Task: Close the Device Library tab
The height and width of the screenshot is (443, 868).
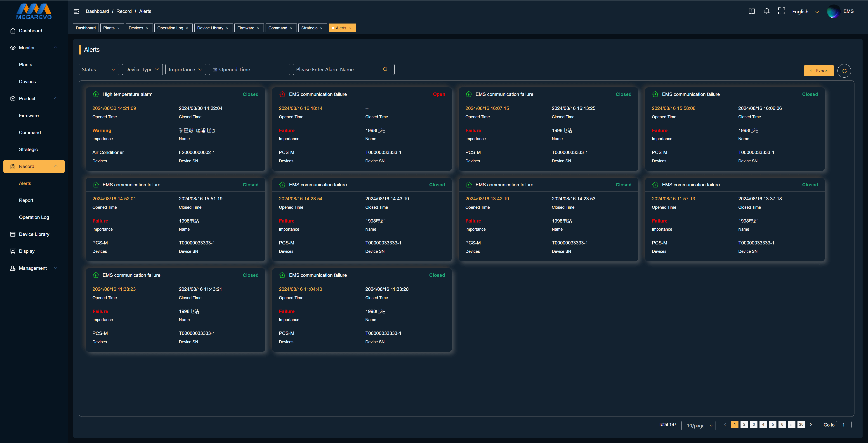Action: (227, 28)
